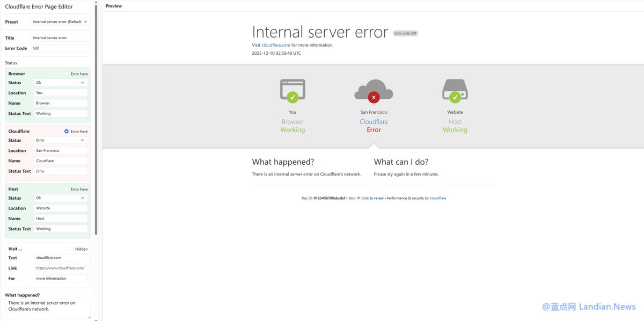Image resolution: width=644 pixels, height=321 pixels.
Task: Click the red X on the Cloudflare cloud
Action: pos(374,98)
